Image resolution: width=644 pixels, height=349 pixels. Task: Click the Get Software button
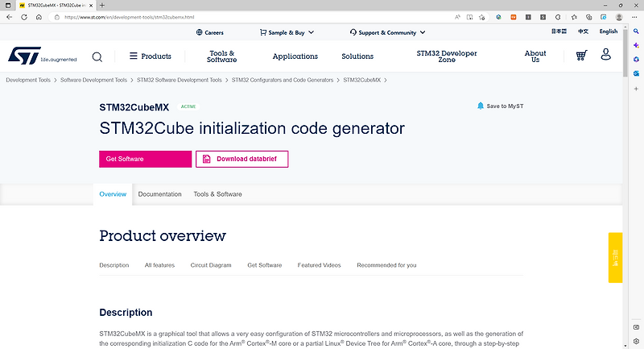[146, 159]
